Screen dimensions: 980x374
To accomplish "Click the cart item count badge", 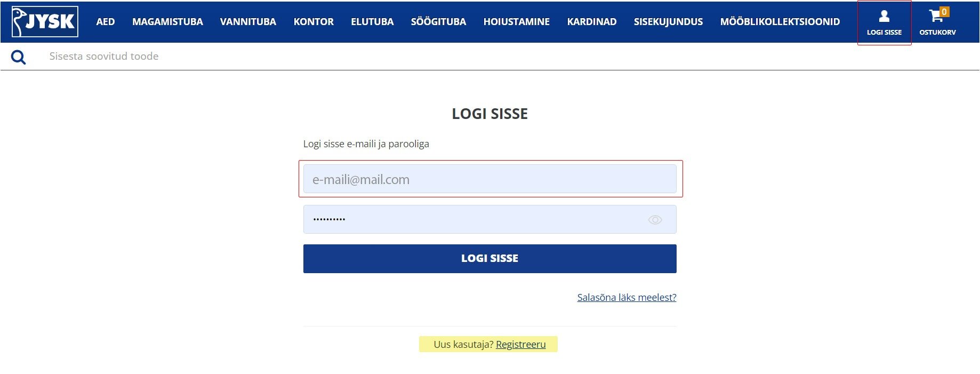I will click(944, 12).
